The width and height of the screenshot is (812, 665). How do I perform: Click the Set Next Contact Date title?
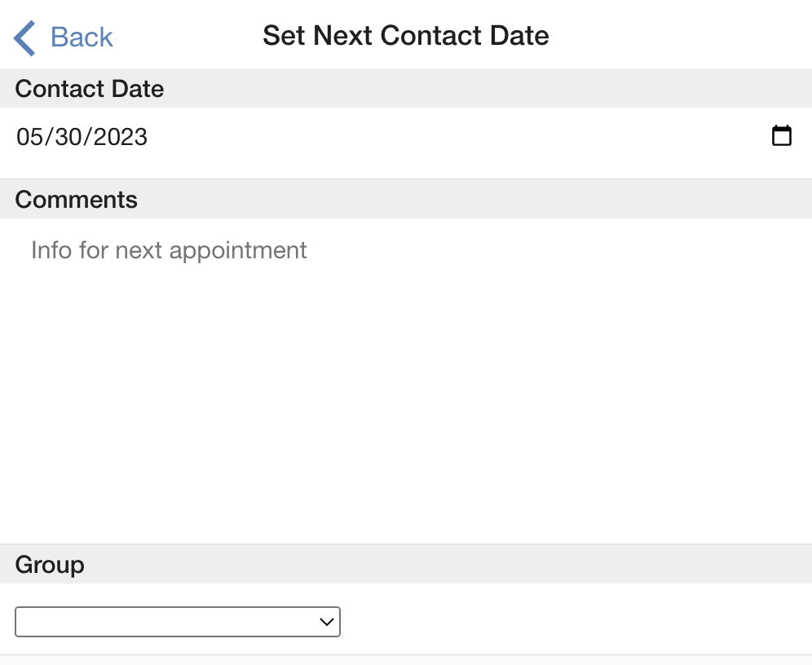tap(405, 36)
